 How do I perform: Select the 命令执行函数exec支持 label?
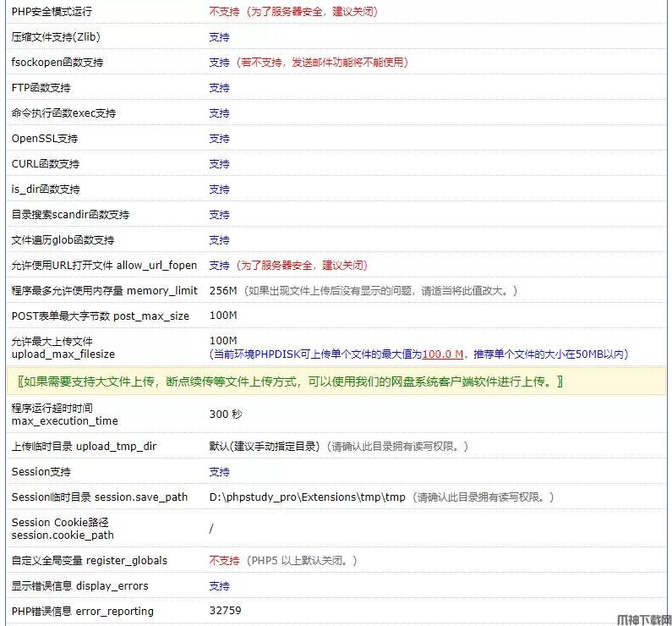[63, 113]
